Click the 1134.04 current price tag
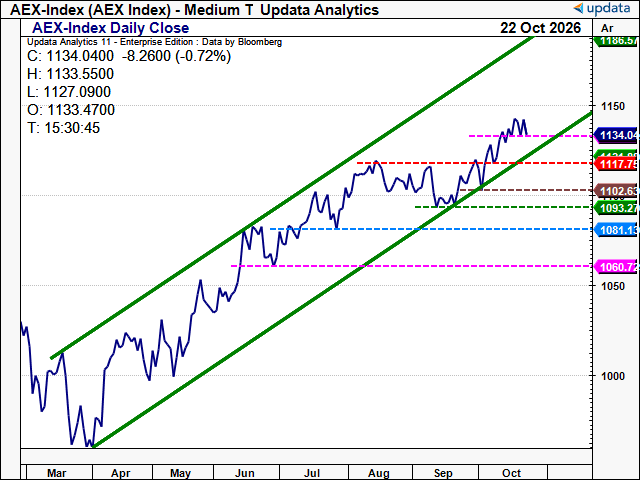 click(617, 135)
